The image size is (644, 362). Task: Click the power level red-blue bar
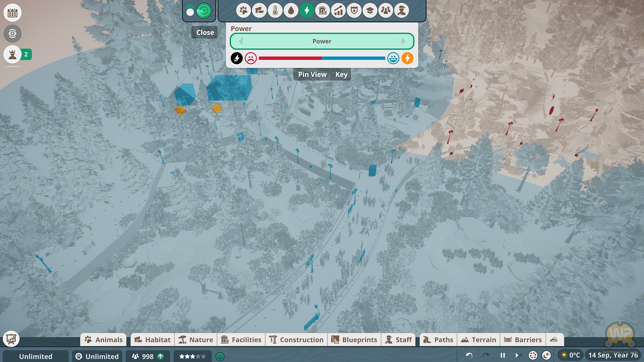click(322, 58)
